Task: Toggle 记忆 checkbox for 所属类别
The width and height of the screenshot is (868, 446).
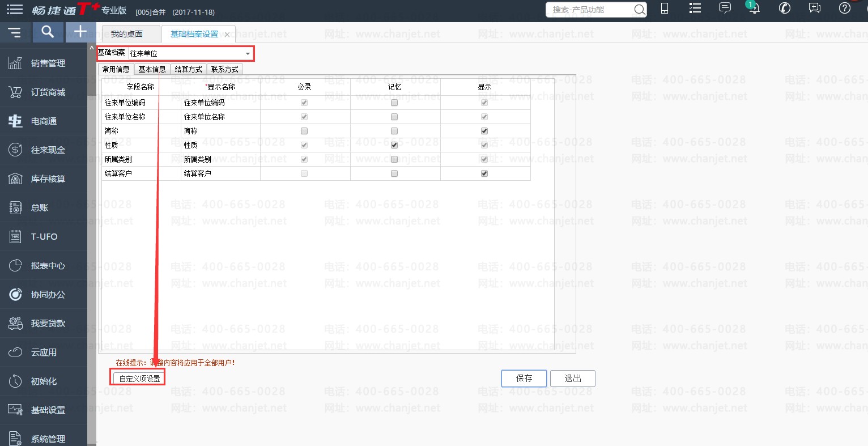Action: pyautogui.click(x=394, y=159)
